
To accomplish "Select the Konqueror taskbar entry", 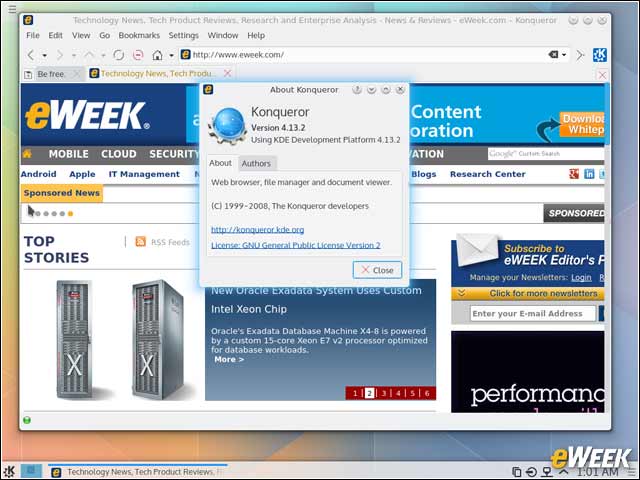I will pyautogui.click(x=137, y=472).
